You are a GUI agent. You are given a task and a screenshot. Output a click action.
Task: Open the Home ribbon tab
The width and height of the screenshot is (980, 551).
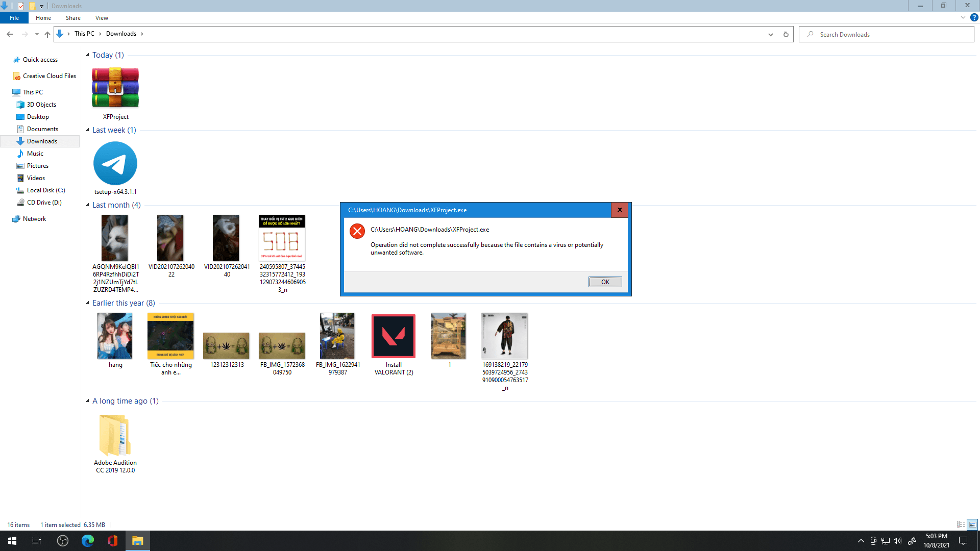coord(43,18)
